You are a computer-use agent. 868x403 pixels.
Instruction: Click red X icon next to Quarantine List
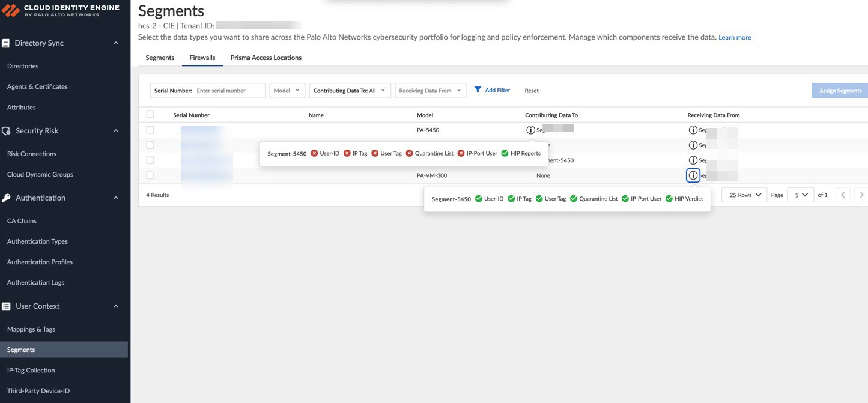pyautogui.click(x=410, y=153)
